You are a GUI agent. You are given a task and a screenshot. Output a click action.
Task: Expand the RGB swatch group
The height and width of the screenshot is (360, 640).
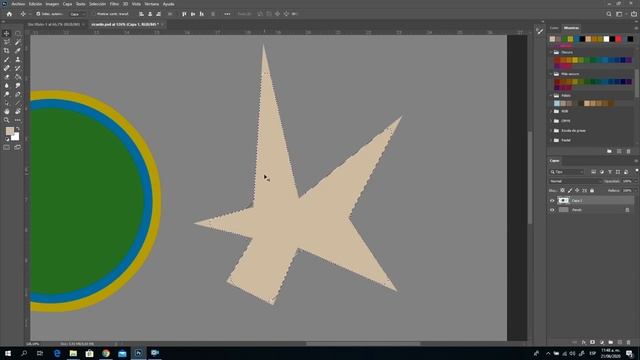[551, 111]
